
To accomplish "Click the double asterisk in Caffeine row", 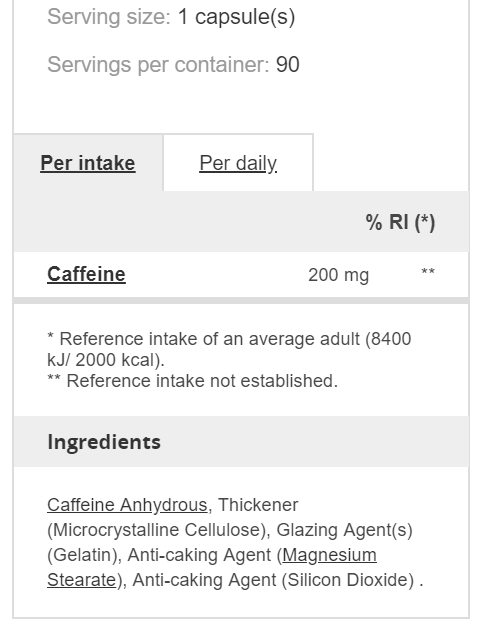I will click(x=428, y=272).
